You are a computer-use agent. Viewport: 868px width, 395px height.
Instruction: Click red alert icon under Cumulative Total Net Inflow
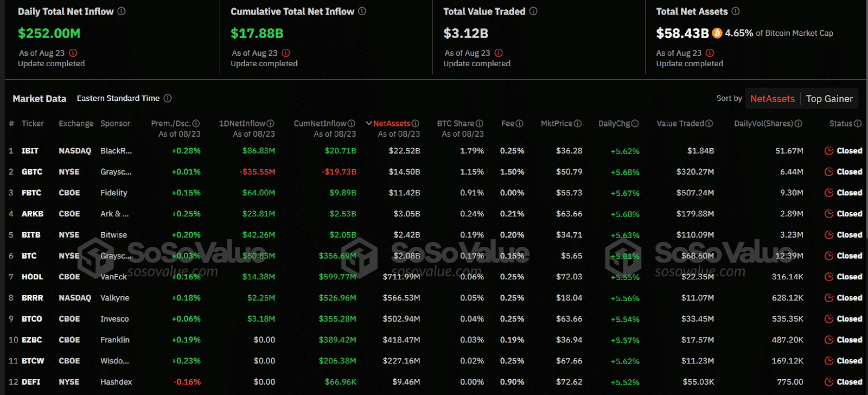pos(286,53)
